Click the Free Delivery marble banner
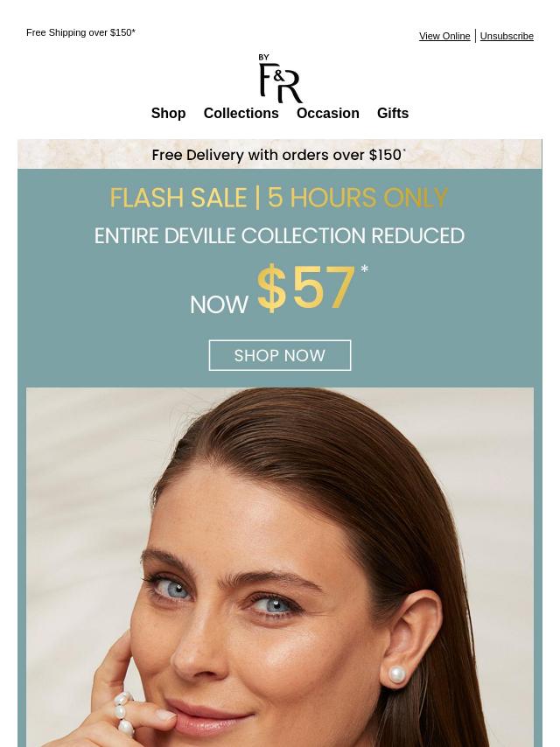 tap(280, 154)
